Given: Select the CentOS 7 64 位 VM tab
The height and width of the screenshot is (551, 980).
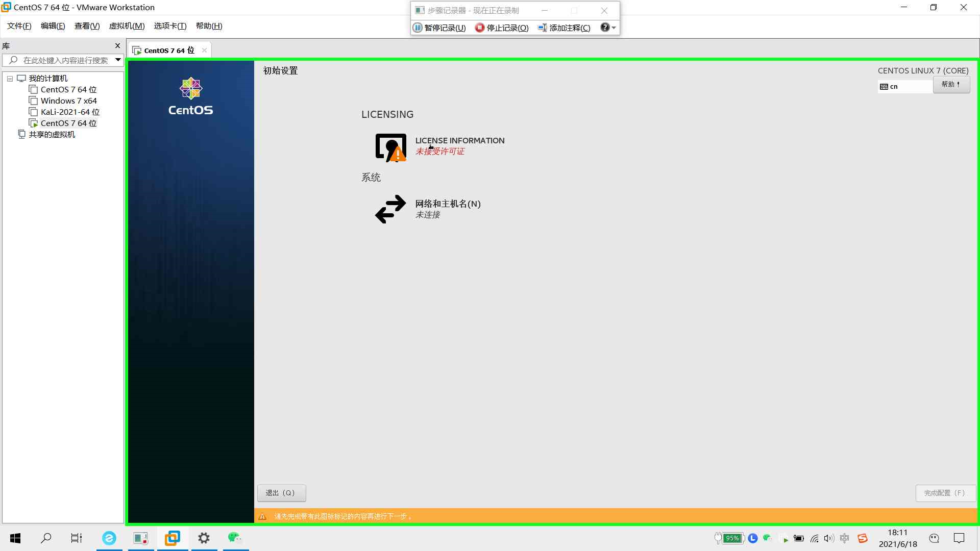Looking at the screenshot, I should (x=169, y=50).
